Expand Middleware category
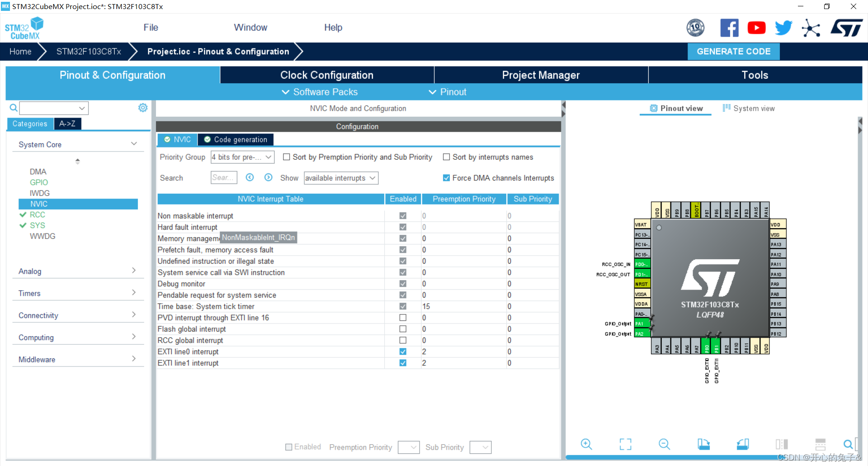Screen dimensions: 868x466 [x=134, y=359]
